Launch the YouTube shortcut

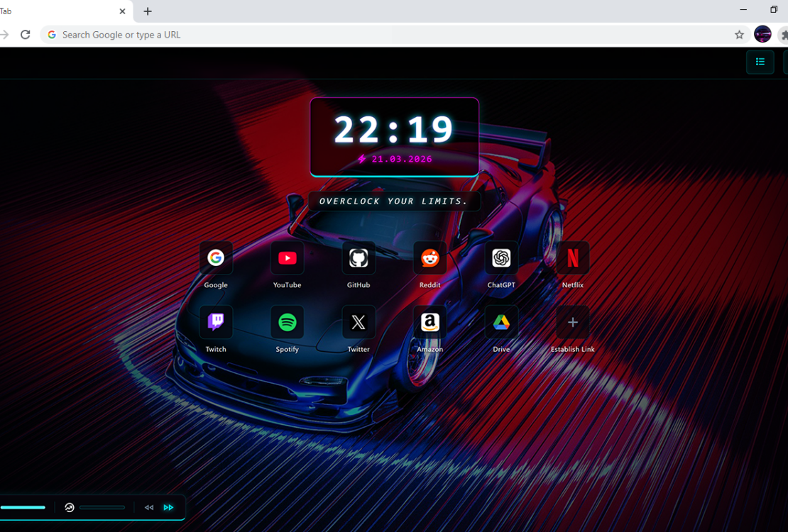coord(288,258)
